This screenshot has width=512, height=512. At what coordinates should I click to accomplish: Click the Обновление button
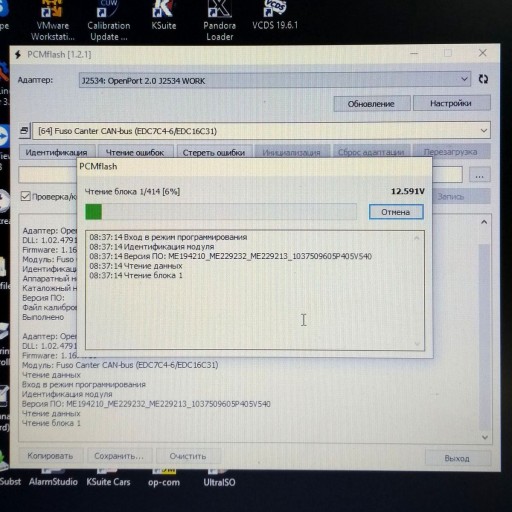tap(371, 104)
